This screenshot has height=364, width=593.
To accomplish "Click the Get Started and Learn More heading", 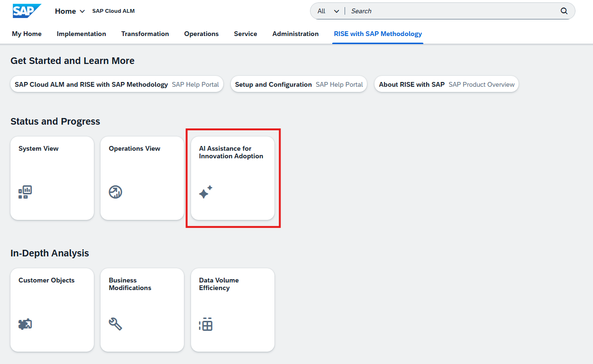I will 73,61.
